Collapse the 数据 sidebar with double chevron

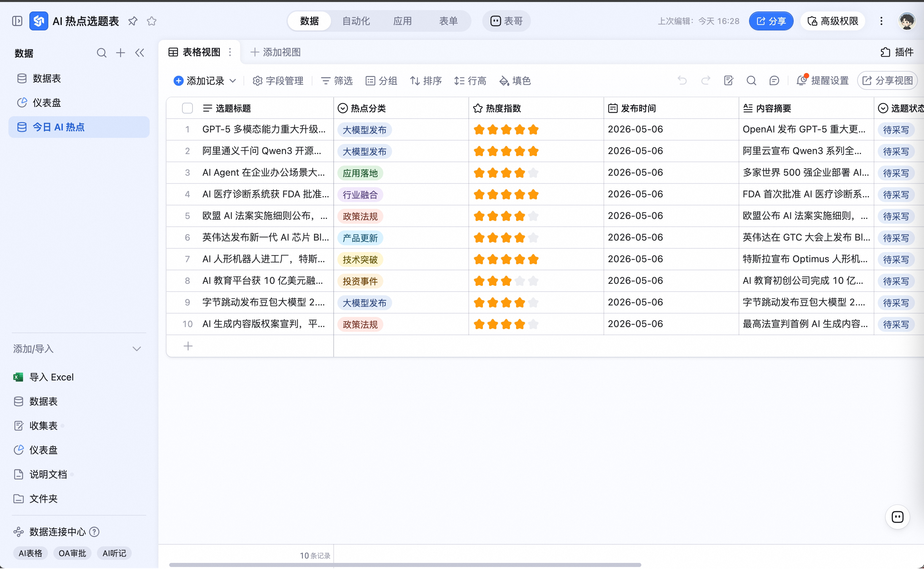(139, 53)
